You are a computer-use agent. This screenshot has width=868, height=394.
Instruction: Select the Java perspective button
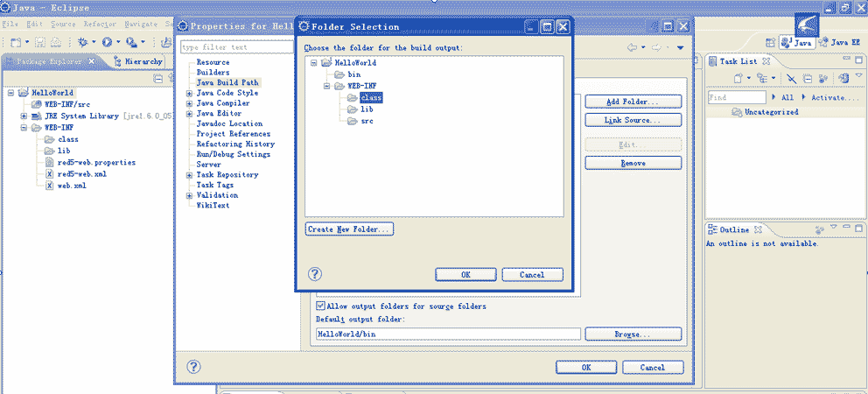coord(796,42)
